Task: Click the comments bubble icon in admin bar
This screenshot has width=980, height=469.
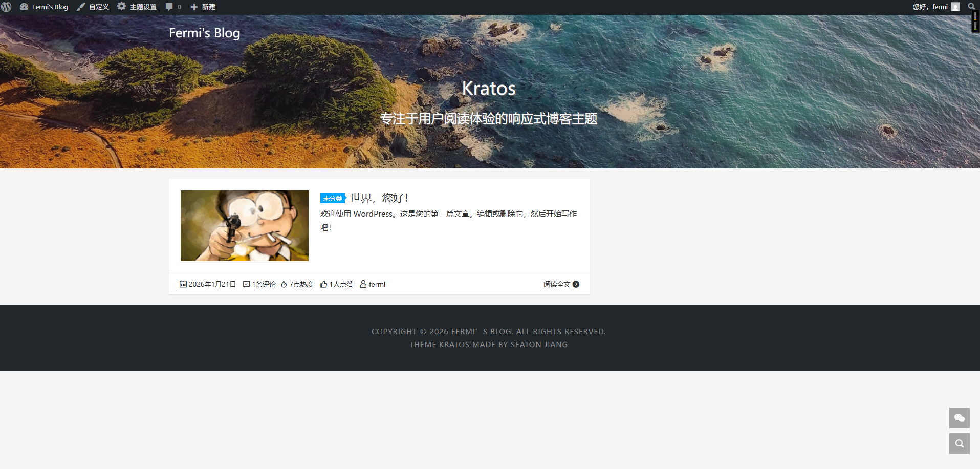Action: [x=169, y=7]
